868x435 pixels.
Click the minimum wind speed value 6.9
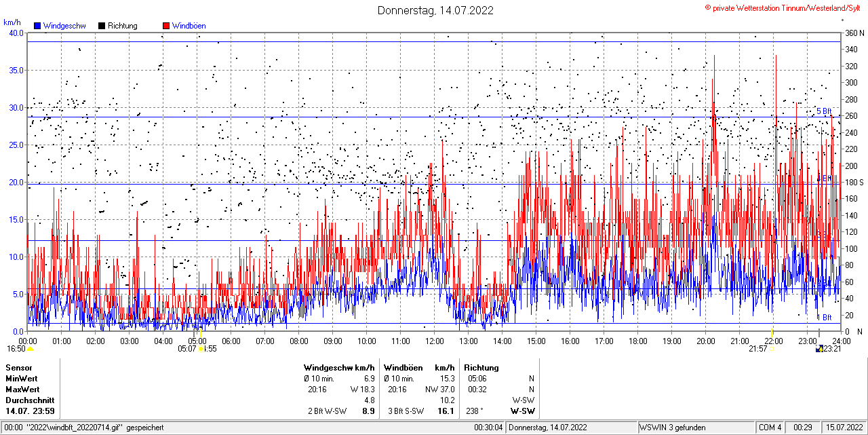tap(370, 378)
